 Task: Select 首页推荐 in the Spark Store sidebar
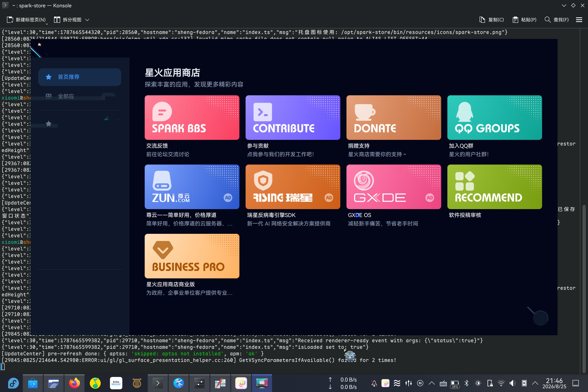click(x=79, y=77)
